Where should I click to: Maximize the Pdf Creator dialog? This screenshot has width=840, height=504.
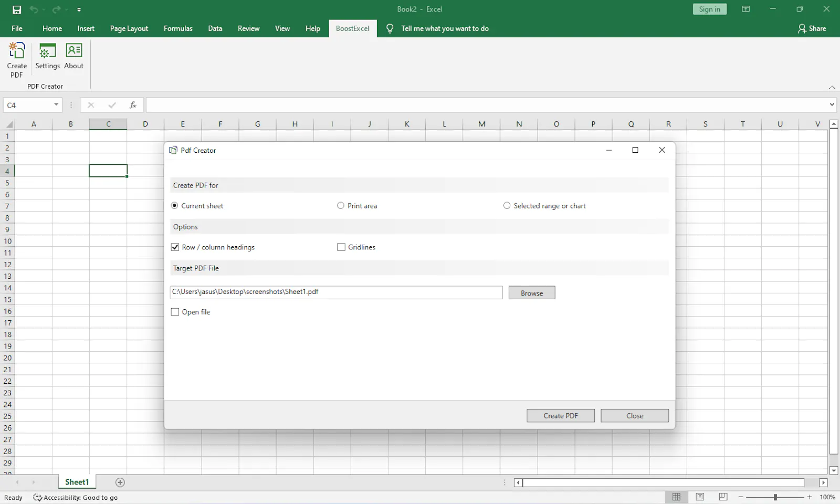pos(635,150)
